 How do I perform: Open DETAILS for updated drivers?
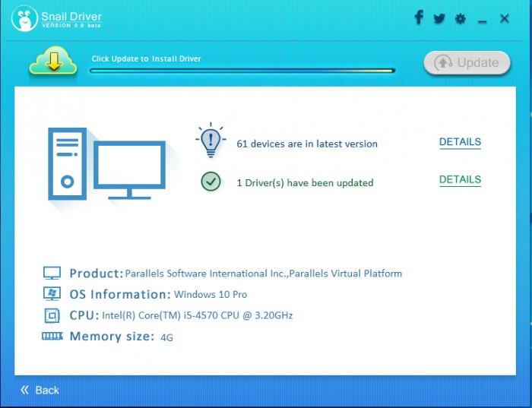pos(460,180)
